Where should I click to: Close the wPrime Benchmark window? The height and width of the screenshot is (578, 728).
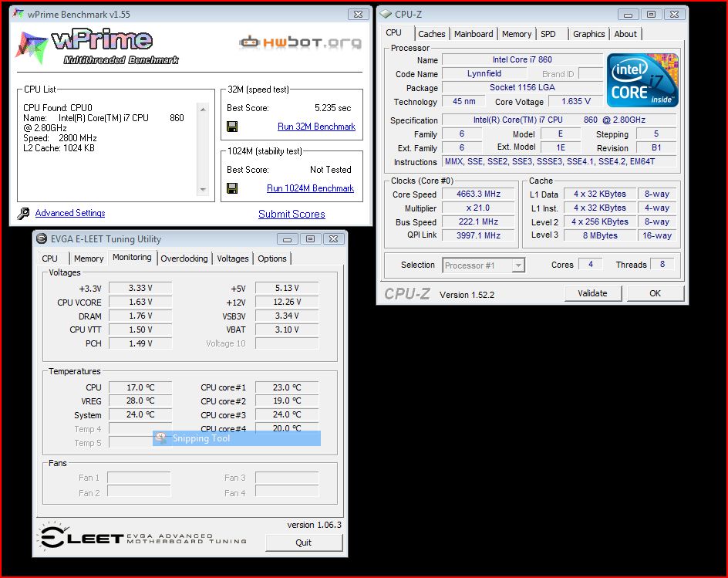tap(358, 15)
